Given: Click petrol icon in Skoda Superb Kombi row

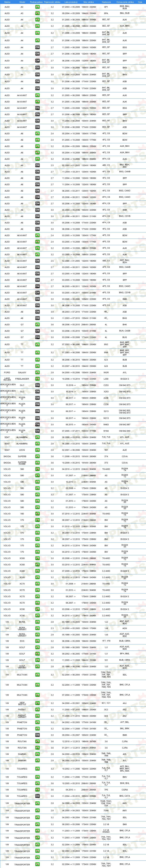Looking at the screenshot, I should 37,463.
